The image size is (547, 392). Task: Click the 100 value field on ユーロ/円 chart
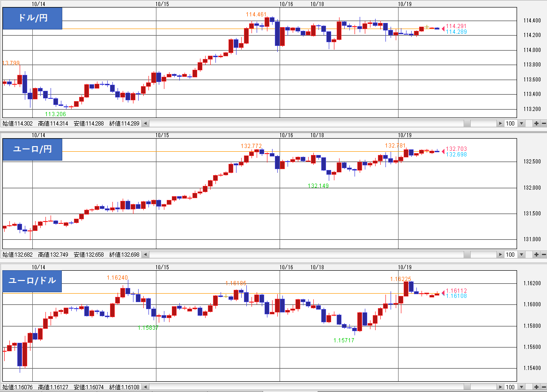click(511, 255)
